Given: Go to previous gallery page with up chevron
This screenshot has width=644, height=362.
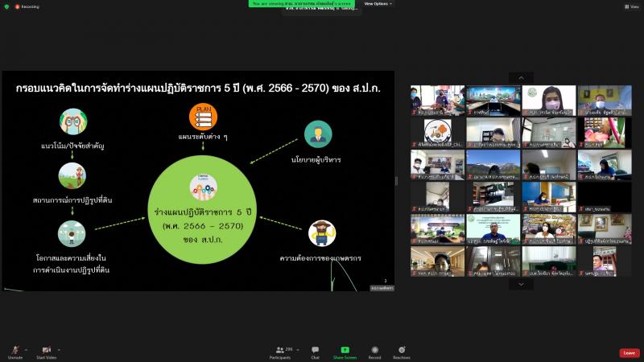Looking at the screenshot, I should (x=521, y=78).
